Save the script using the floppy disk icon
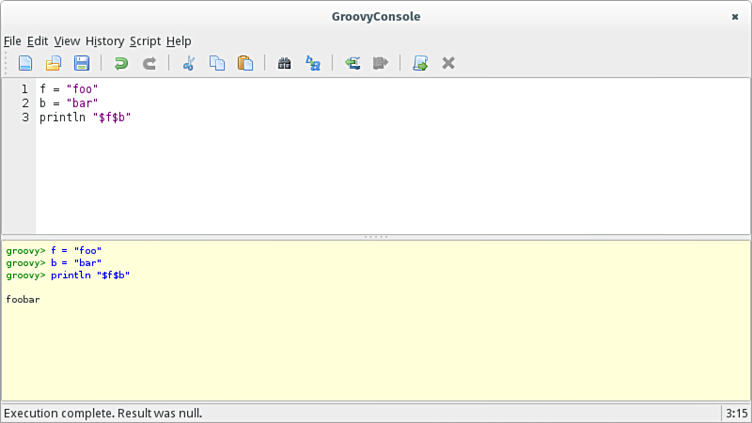Screen dimensions: 752x423 [x=81, y=63]
